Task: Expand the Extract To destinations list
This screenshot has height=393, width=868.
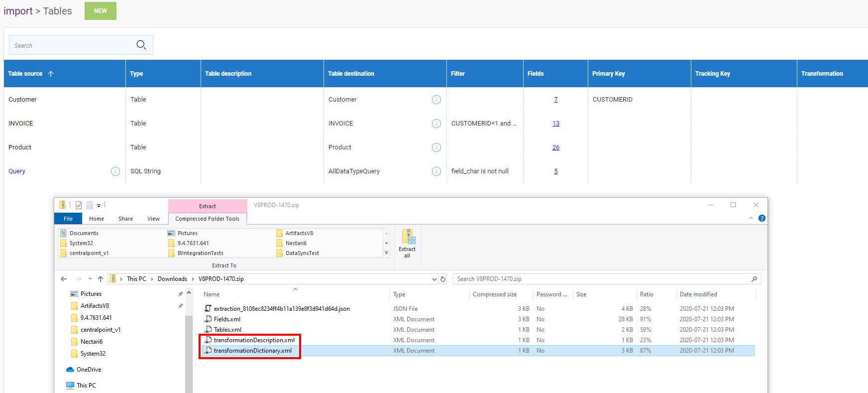Action: coord(386,253)
